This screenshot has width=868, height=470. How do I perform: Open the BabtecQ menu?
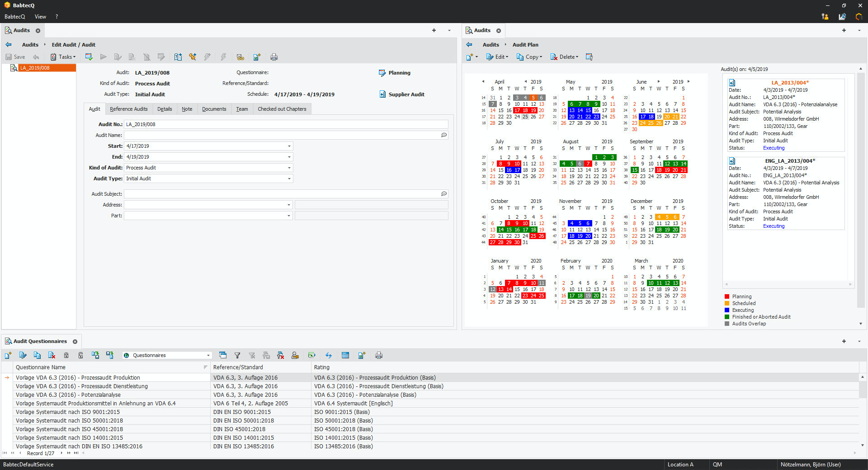point(15,17)
